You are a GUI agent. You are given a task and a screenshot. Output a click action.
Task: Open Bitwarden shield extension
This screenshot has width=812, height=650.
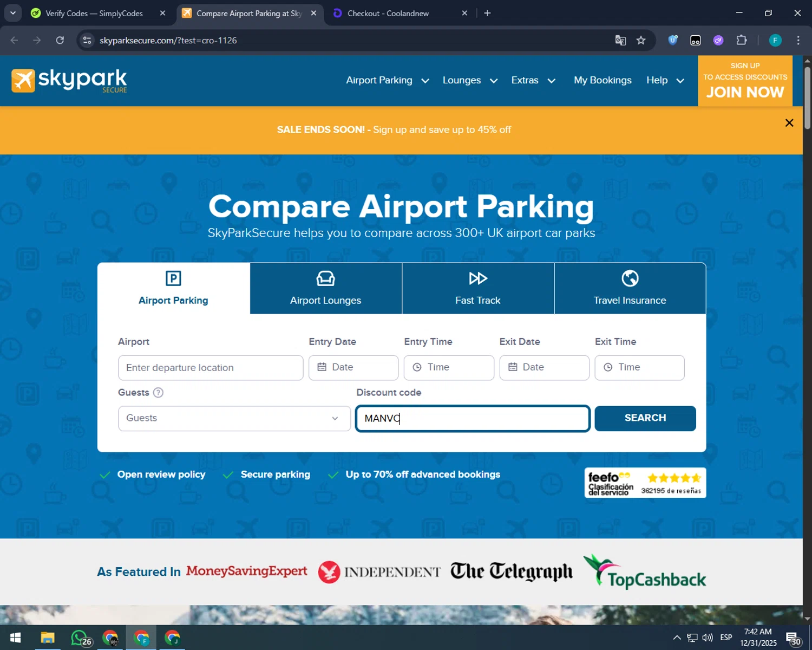coord(673,40)
